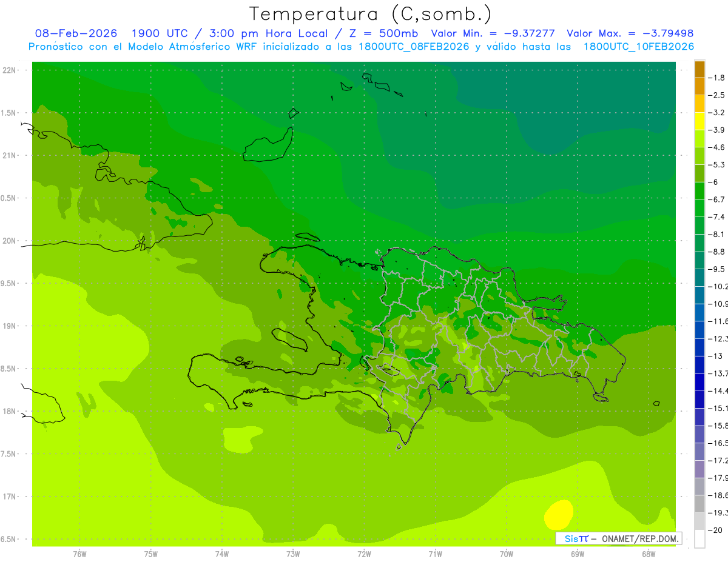Click the "-5.3" colorbar value
728x562 pixels.
click(x=716, y=164)
